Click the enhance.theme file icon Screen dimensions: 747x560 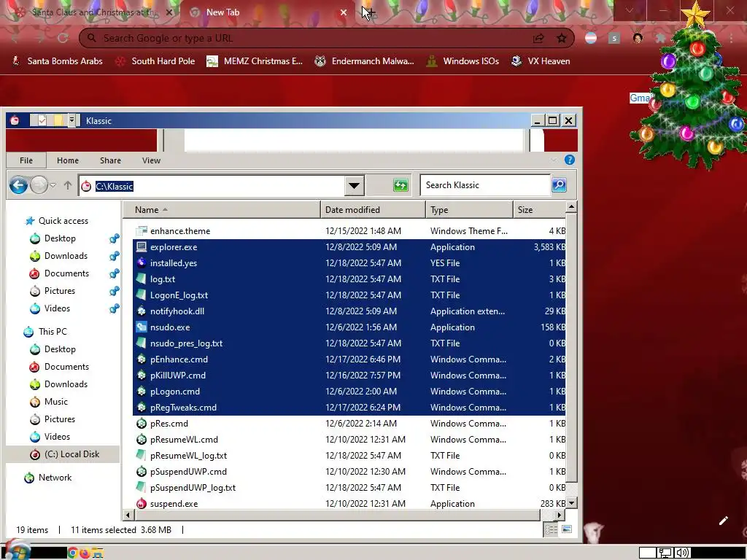[141, 231]
